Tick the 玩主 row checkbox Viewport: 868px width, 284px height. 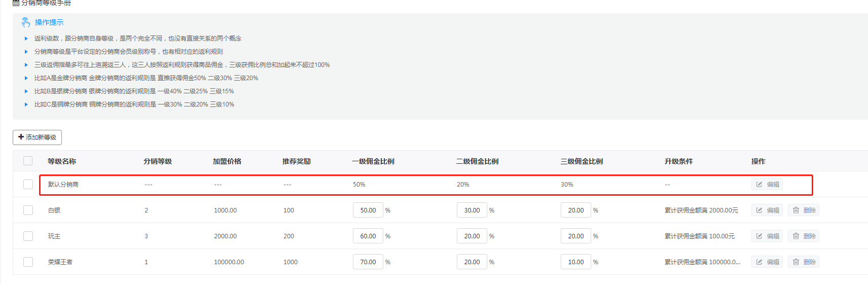[28, 236]
